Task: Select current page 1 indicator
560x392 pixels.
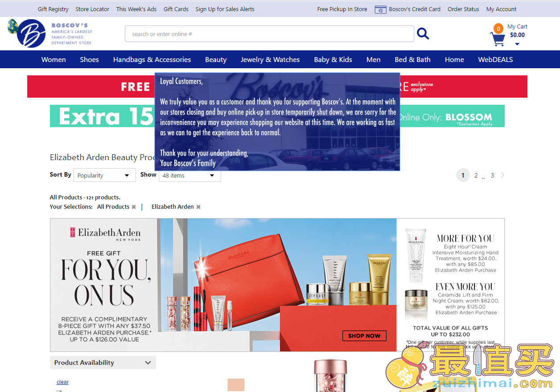Action: [463, 175]
